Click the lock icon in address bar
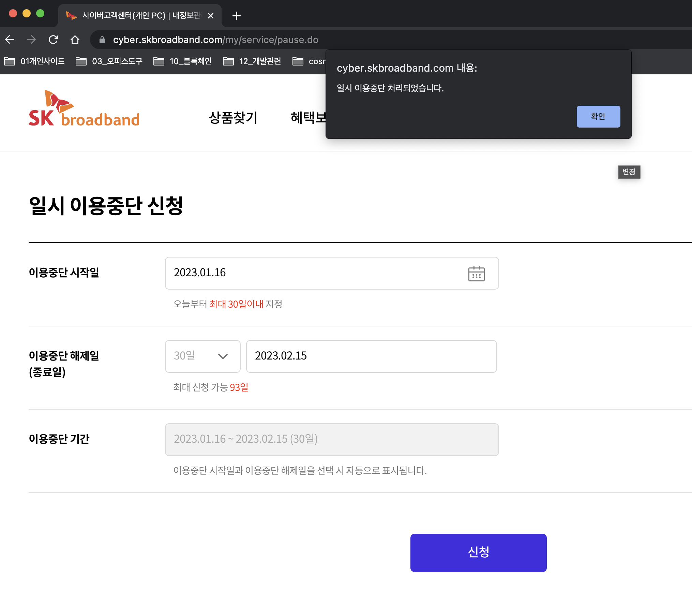The image size is (692, 616). [102, 40]
